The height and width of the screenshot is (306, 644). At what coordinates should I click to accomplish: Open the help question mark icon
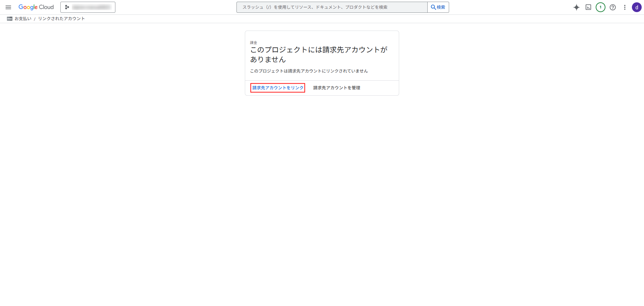pyautogui.click(x=612, y=7)
